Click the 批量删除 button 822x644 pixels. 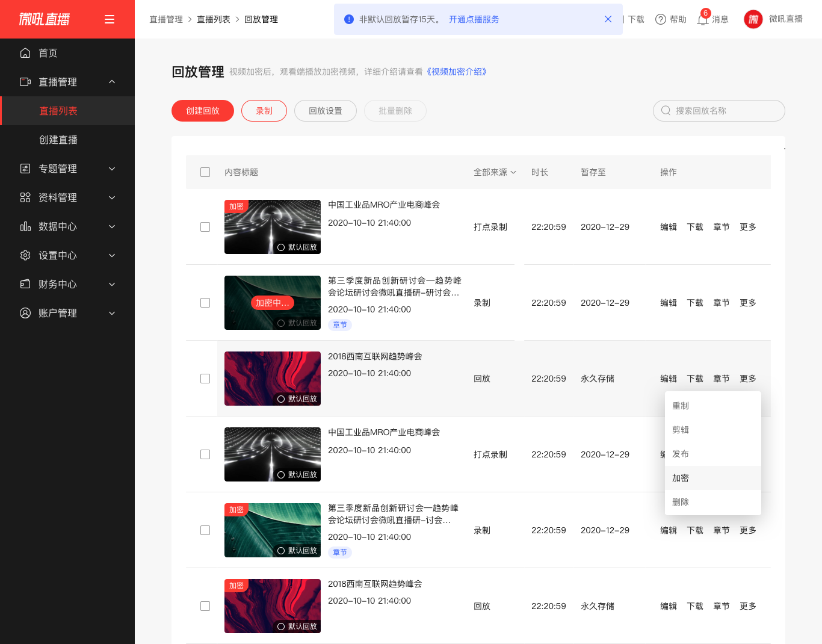(395, 111)
